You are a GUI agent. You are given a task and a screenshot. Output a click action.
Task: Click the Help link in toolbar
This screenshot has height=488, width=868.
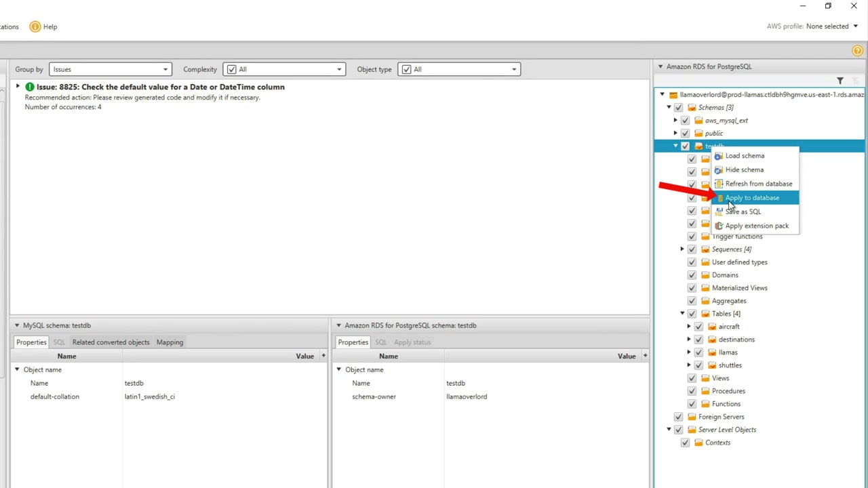[50, 26]
